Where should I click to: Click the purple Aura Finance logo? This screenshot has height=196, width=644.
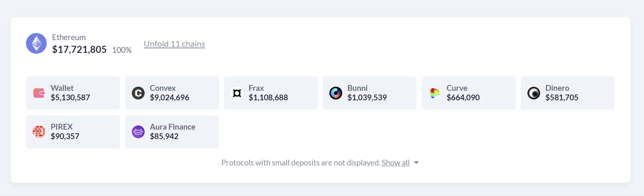[138, 132]
